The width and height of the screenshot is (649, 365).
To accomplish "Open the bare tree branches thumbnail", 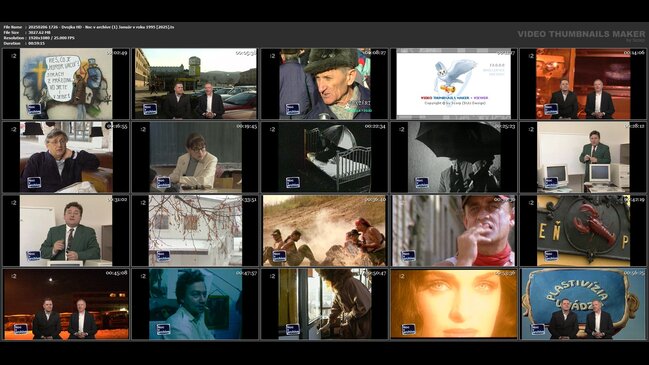I will coord(195,231).
